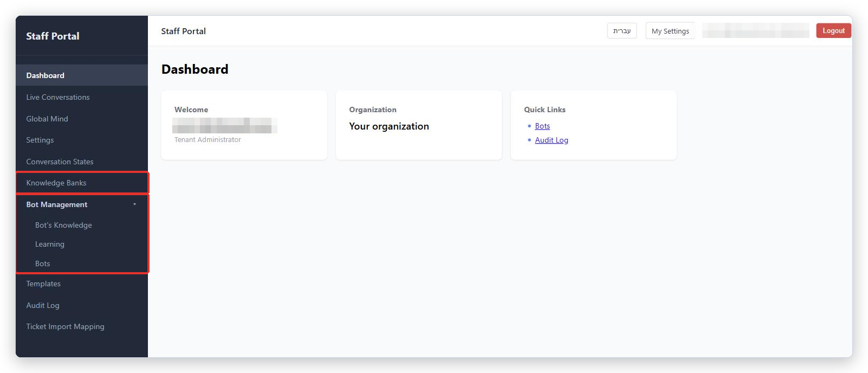The width and height of the screenshot is (868, 373).
Task: Click the Dashboard page heading
Action: coord(195,69)
